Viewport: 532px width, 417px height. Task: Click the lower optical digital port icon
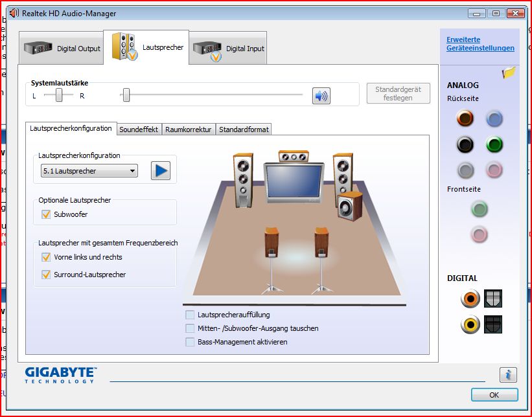click(x=492, y=324)
